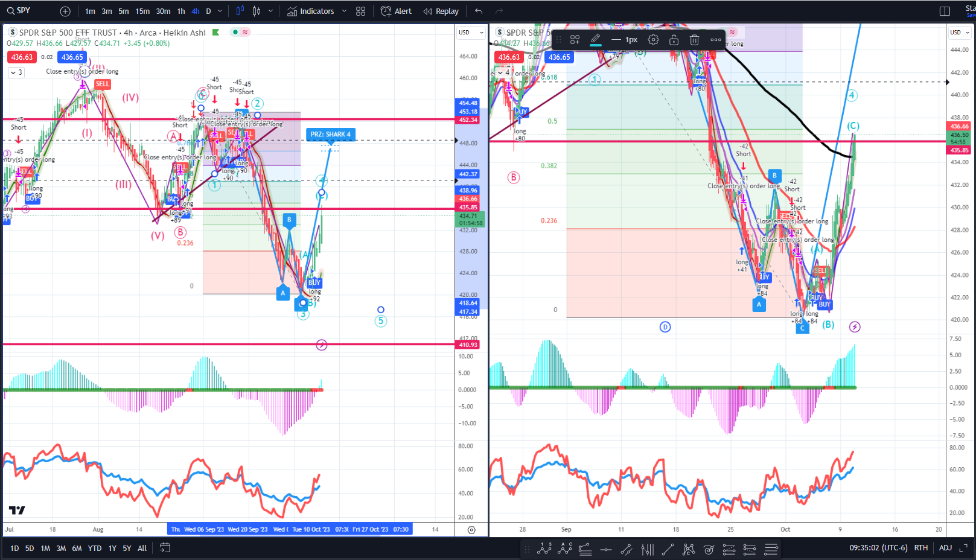Redo the chart action
This screenshot has height=560, width=976.
coord(499,11)
